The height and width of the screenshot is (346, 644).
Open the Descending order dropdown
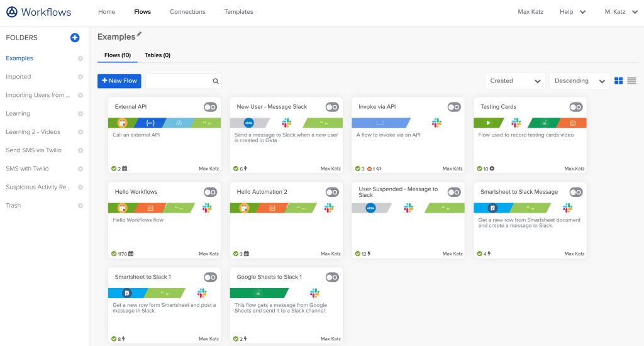579,81
